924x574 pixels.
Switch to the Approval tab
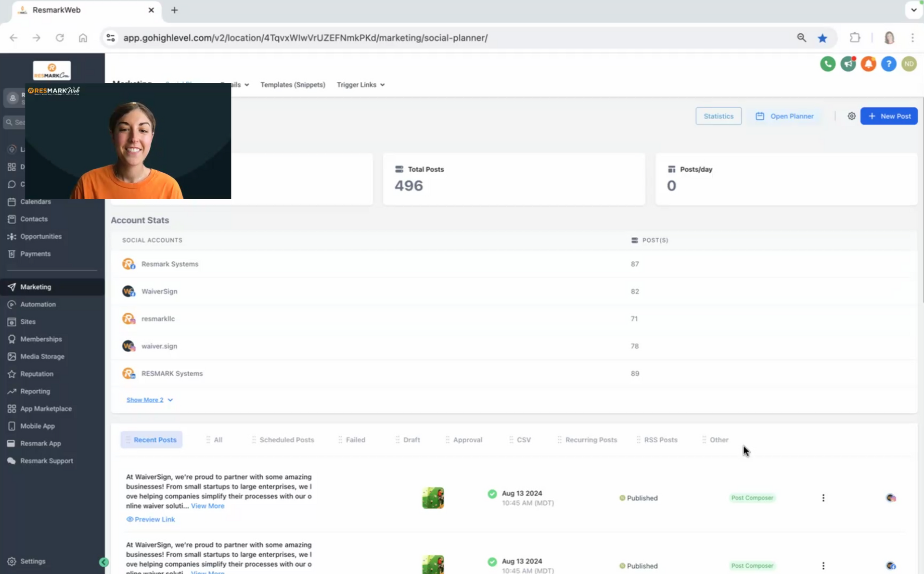pos(464,440)
